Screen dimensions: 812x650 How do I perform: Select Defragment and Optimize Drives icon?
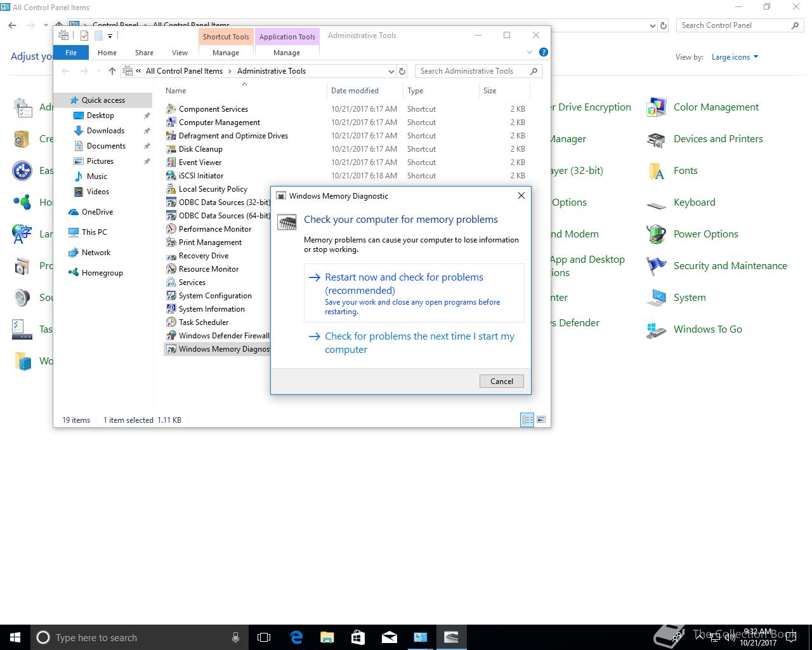pyautogui.click(x=171, y=136)
